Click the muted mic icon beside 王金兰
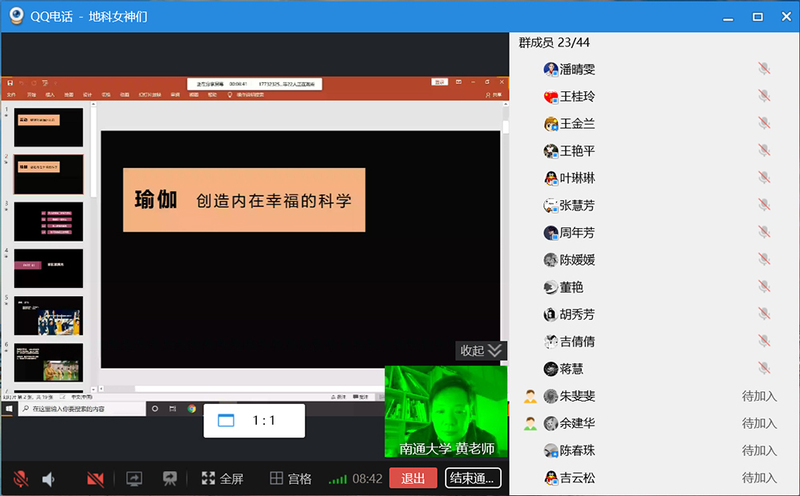This screenshot has height=496, width=800. point(763,124)
